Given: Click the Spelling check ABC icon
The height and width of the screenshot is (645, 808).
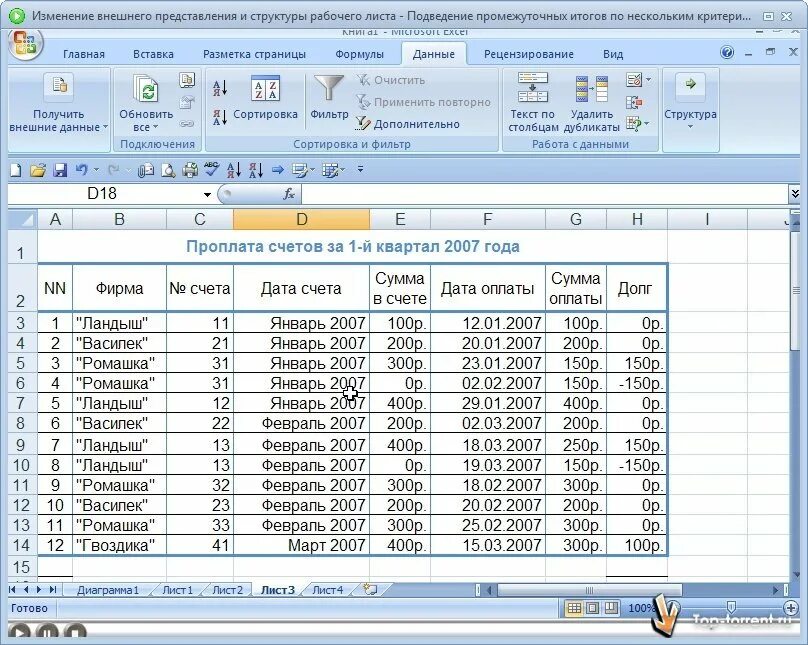Looking at the screenshot, I should pyautogui.click(x=211, y=169).
